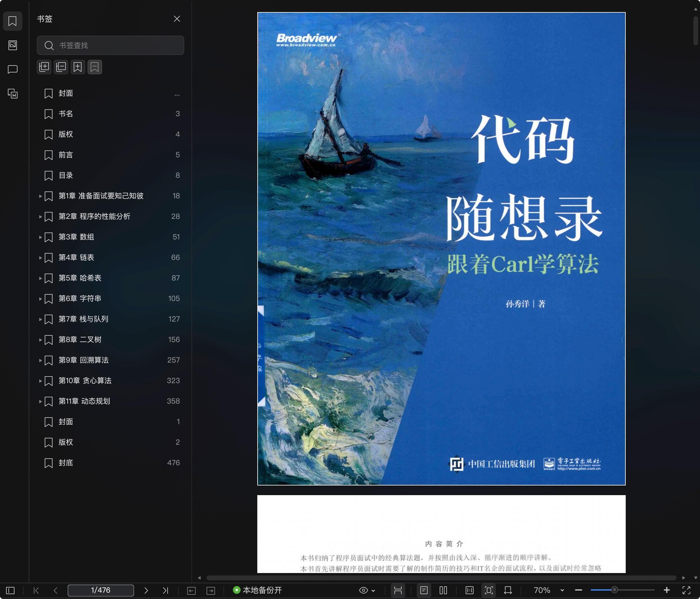This screenshot has height=599, width=700.
Task: Expand 第8章 二叉树 chapter
Action: point(40,340)
